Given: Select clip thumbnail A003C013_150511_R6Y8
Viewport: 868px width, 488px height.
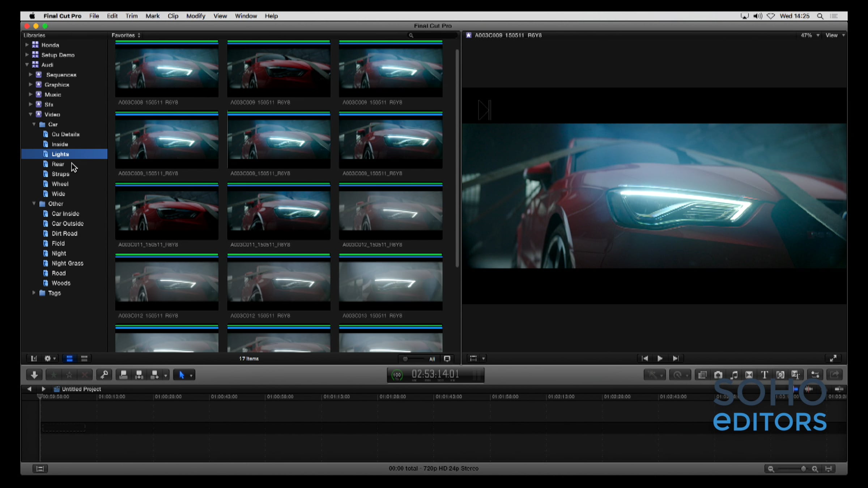Looking at the screenshot, I should (391, 282).
